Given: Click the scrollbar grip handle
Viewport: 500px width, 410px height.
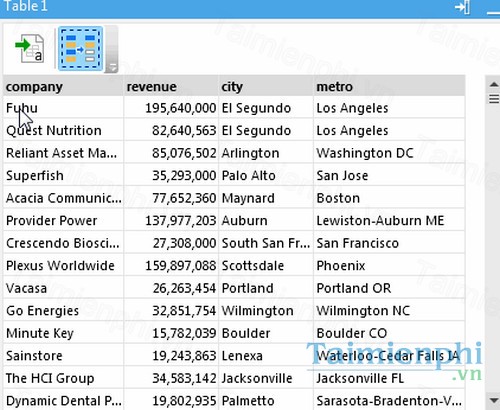Looking at the screenshot, I should tap(494, 99).
